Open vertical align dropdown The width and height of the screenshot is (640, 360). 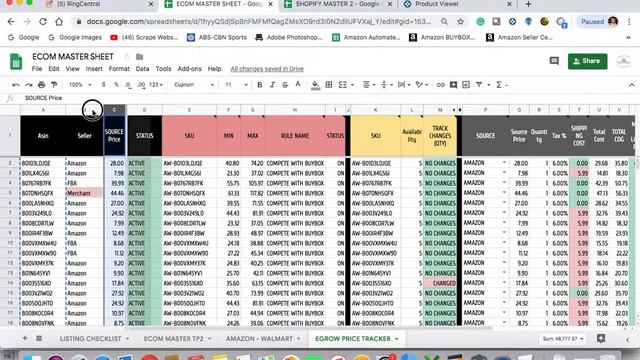coord(386,85)
